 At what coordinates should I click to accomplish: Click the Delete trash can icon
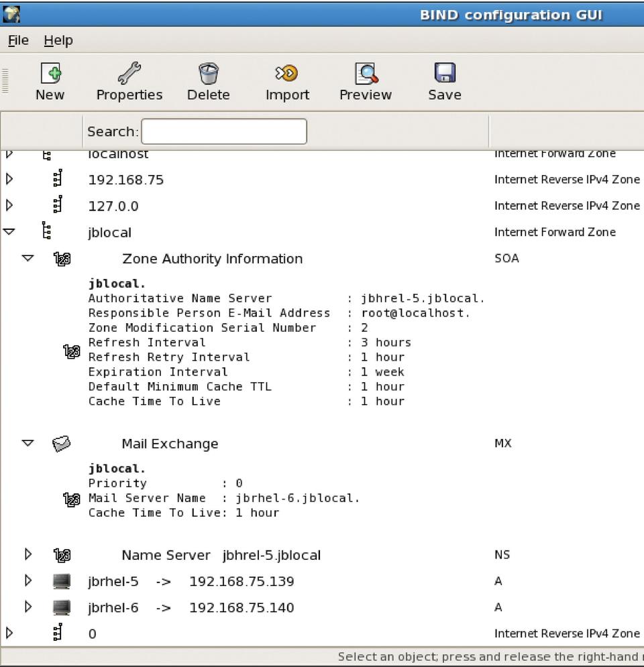click(208, 73)
